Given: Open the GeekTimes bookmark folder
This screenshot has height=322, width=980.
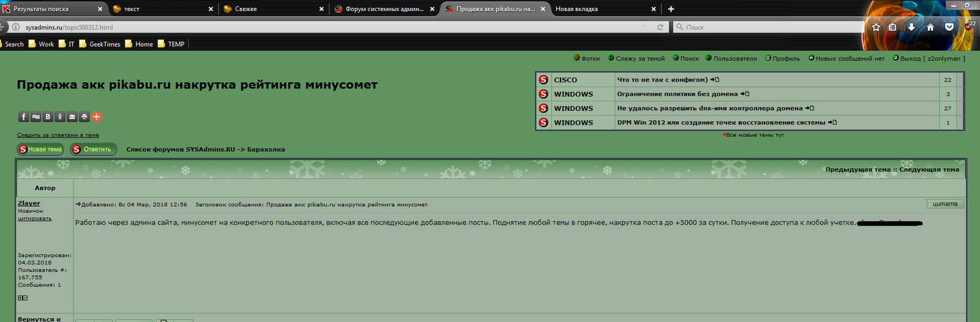Looking at the screenshot, I should tap(100, 44).
